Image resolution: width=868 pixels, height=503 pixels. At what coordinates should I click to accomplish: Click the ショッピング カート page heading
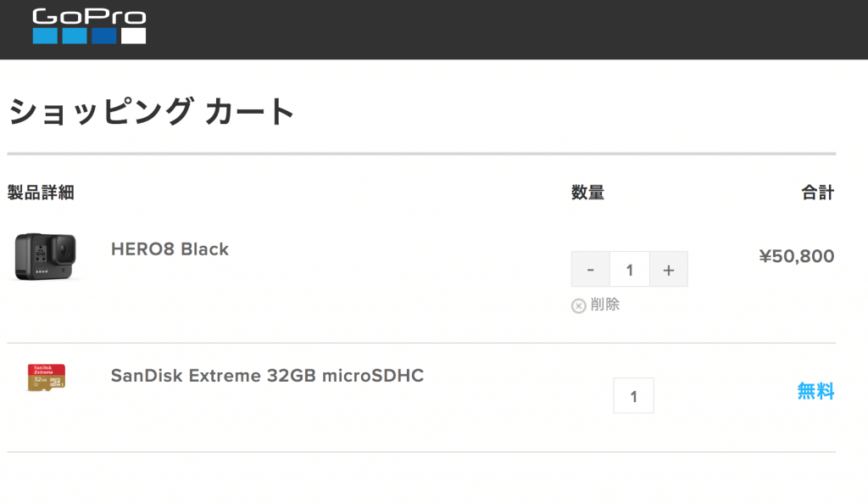click(151, 111)
